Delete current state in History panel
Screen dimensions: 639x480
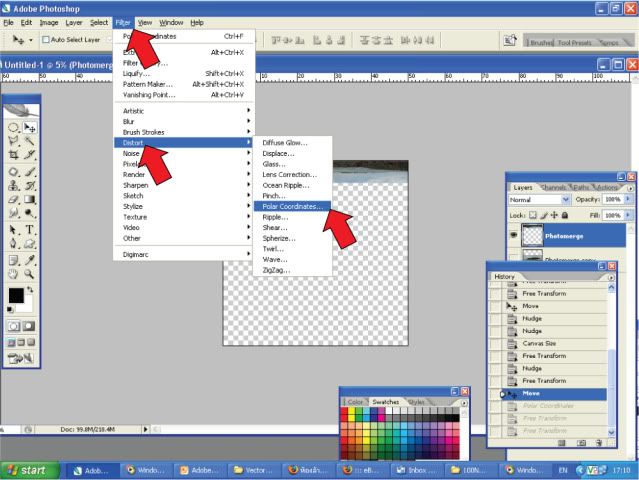[598, 443]
